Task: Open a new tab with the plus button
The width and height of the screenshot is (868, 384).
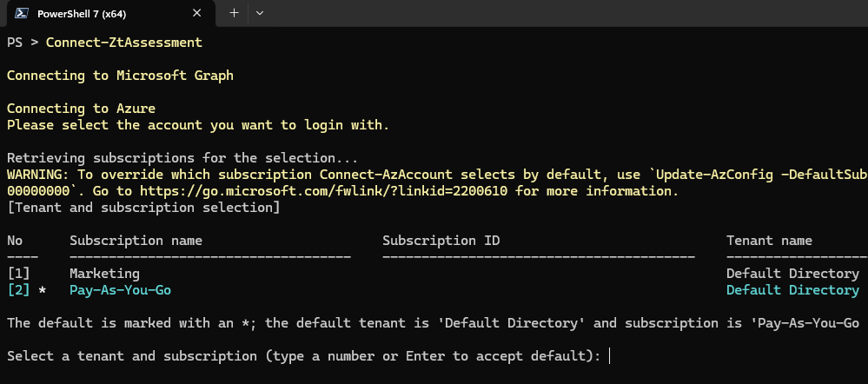Action: [234, 13]
